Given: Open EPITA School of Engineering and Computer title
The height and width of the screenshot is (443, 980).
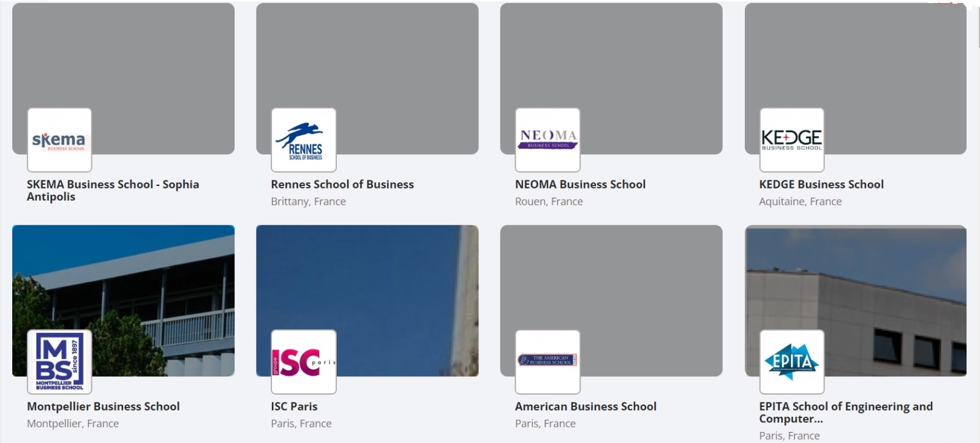Looking at the screenshot, I should (x=846, y=412).
